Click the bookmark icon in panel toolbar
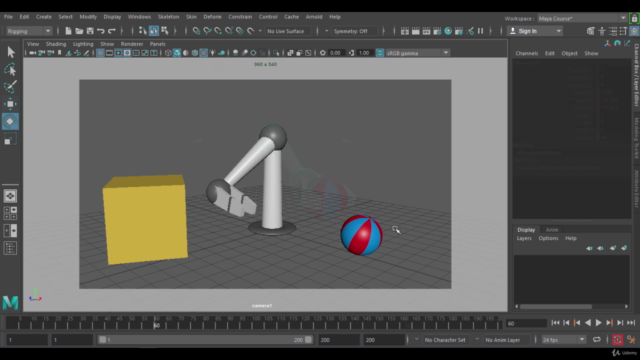This screenshot has height=360, width=640. coord(59,53)
